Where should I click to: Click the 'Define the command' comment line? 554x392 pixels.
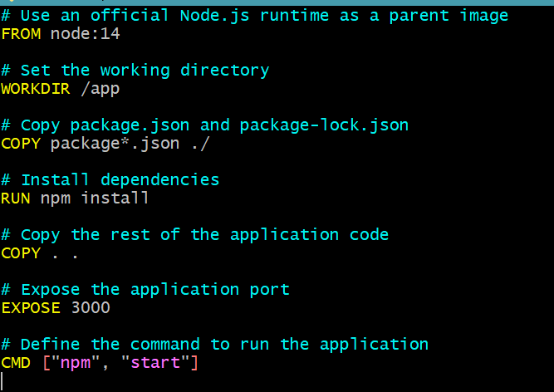tap(214, 344)
